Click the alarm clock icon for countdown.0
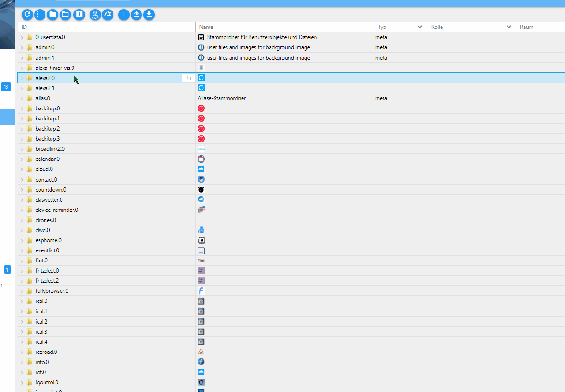565x392 pixels. [x=201, y=189]
